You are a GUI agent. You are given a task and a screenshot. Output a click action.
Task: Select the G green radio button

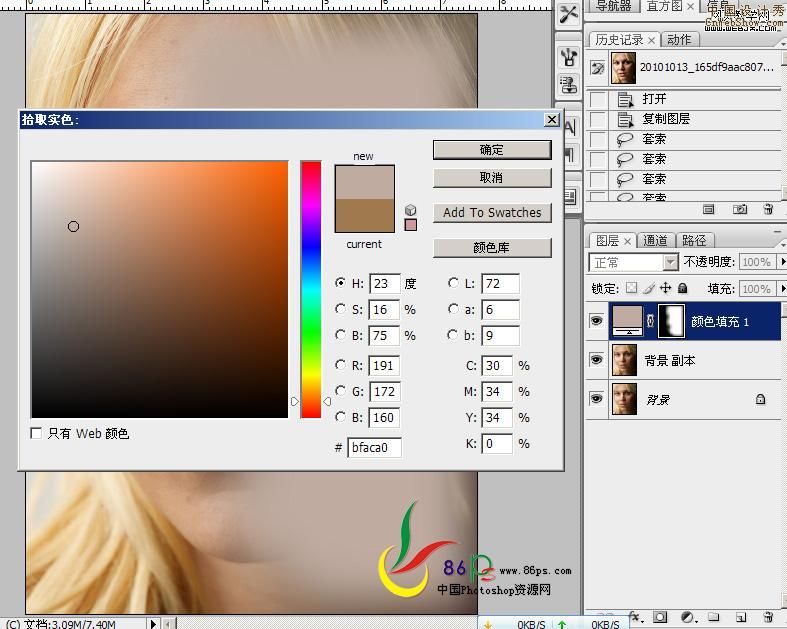[340, 391]
